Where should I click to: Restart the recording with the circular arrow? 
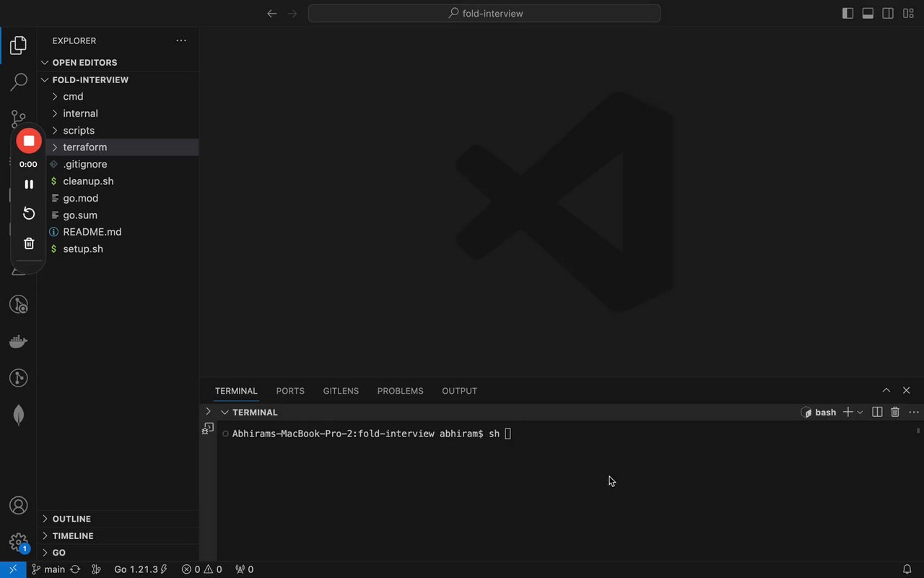pos(29,213)
